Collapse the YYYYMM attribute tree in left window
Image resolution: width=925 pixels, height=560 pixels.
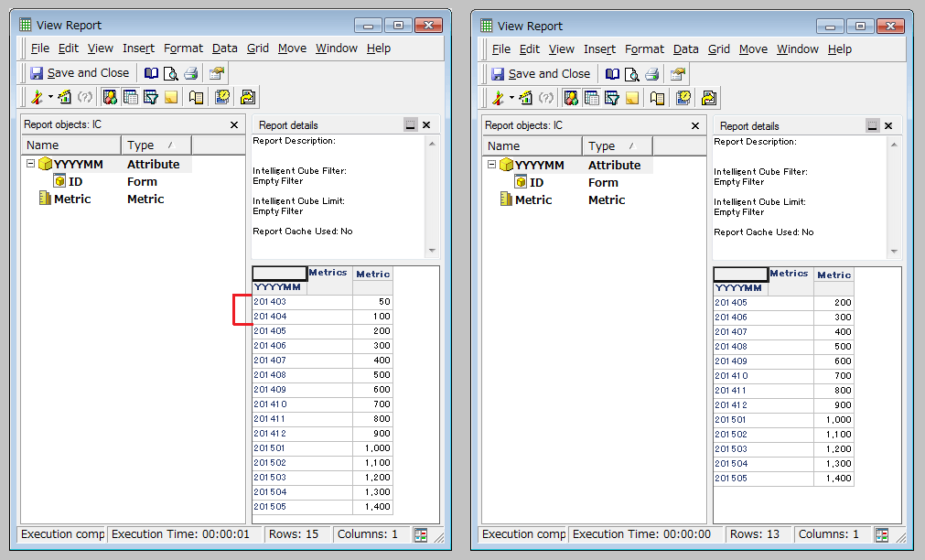click(30, 165)
